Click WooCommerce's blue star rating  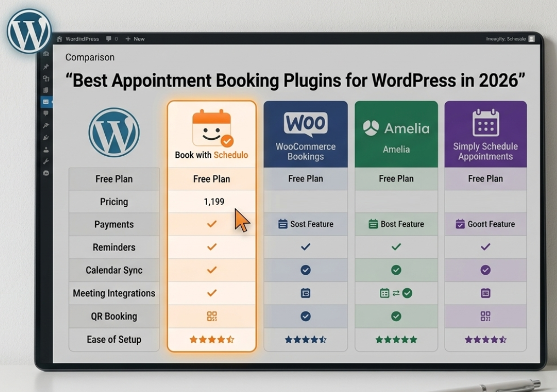coord(305,340)
